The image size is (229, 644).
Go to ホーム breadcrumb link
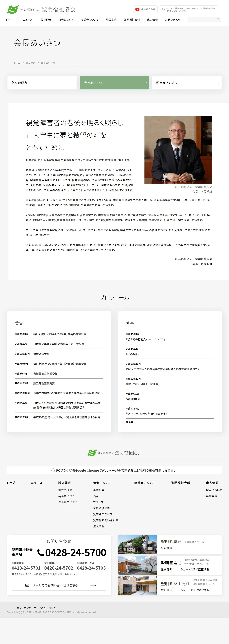click(x=17, y=63)
